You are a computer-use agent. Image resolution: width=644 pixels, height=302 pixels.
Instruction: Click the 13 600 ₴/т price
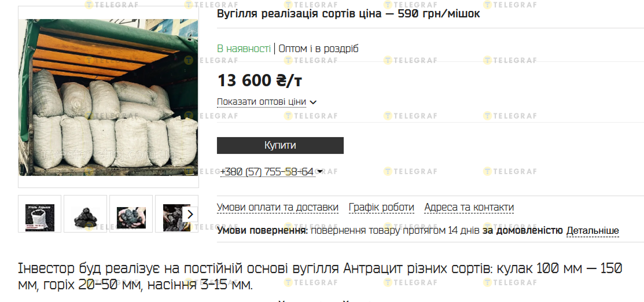(x=260, y=80)
